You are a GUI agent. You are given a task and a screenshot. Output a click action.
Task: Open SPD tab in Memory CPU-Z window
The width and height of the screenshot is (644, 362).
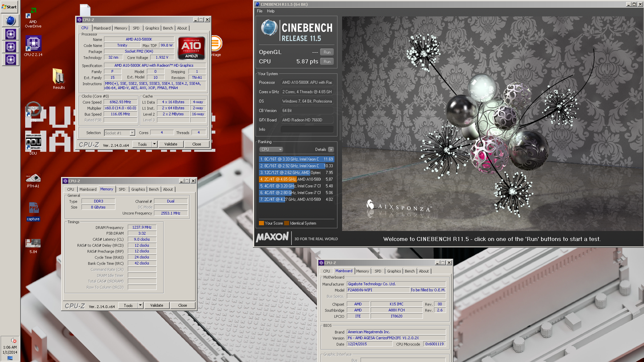[122, 189]
